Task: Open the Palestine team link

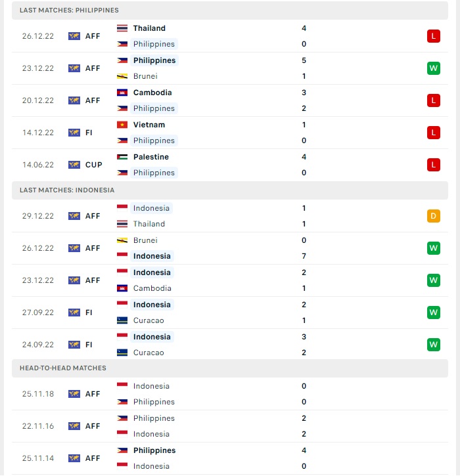Action: [151, 157]
